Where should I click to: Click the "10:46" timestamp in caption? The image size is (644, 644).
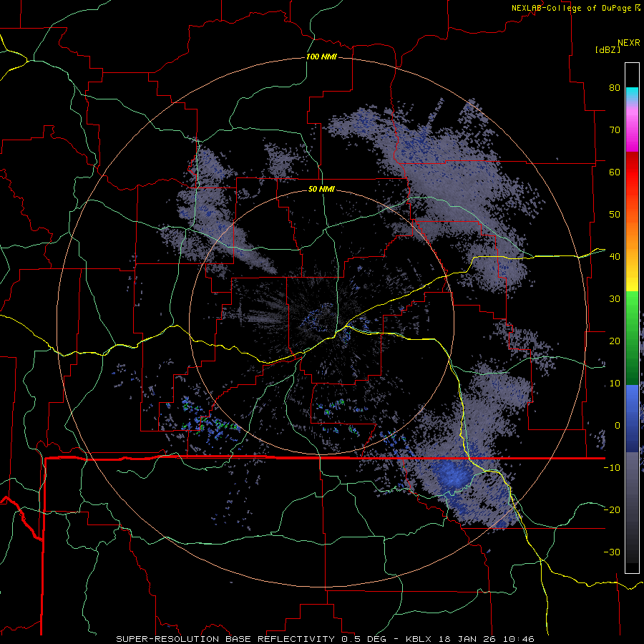pos(517,639)
